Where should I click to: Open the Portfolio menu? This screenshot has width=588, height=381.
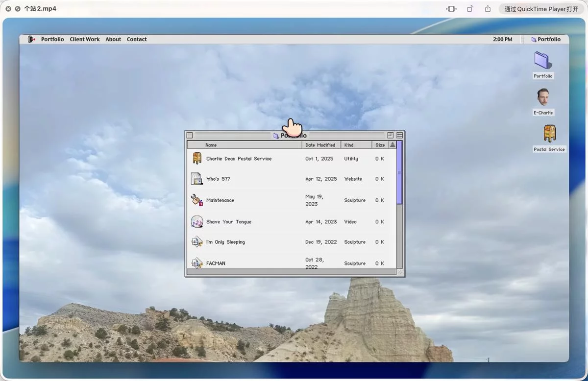[x=52, y=39]
